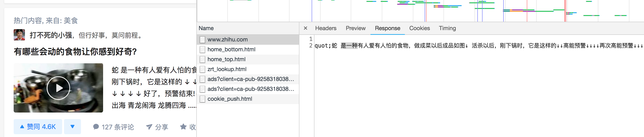This screenshot has width=644, height=137.
Task: Click the home_top.html file icon
Action: (202, 60)
